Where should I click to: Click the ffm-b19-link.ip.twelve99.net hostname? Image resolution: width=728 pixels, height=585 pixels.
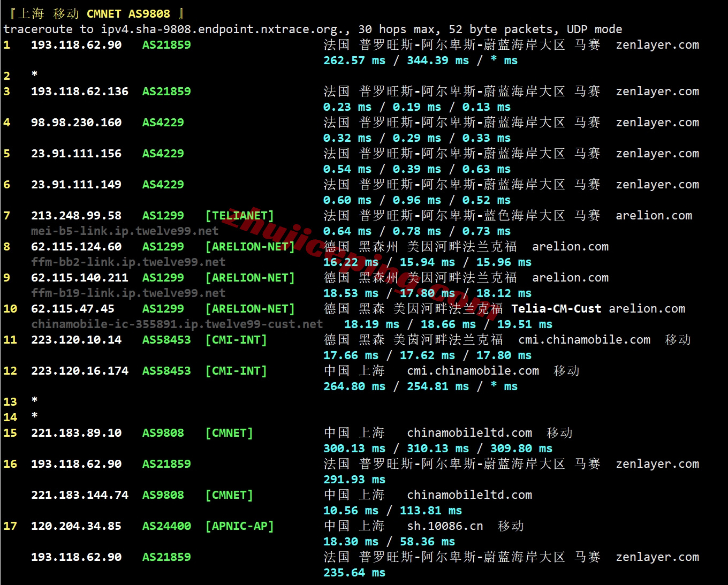click(x=128, y=293)
